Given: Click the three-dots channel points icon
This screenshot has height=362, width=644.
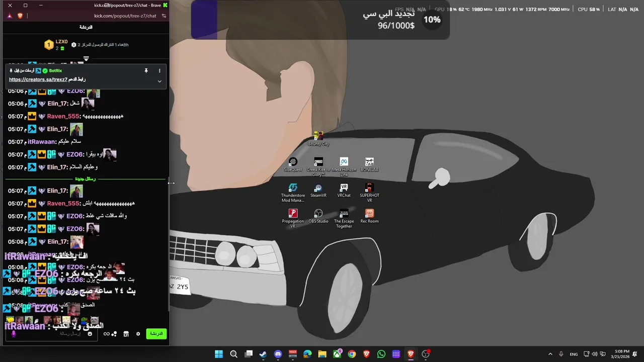Looking at the screenshot, I should click(115, 334).
